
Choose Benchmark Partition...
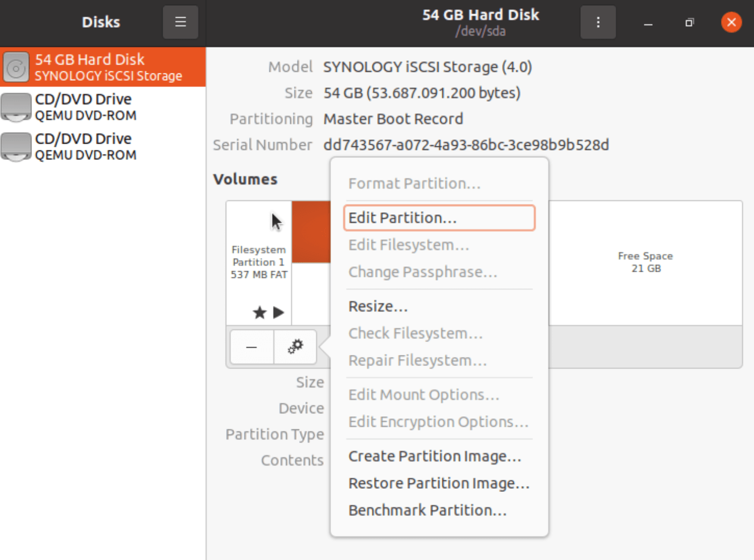click(x=439, y=510)
